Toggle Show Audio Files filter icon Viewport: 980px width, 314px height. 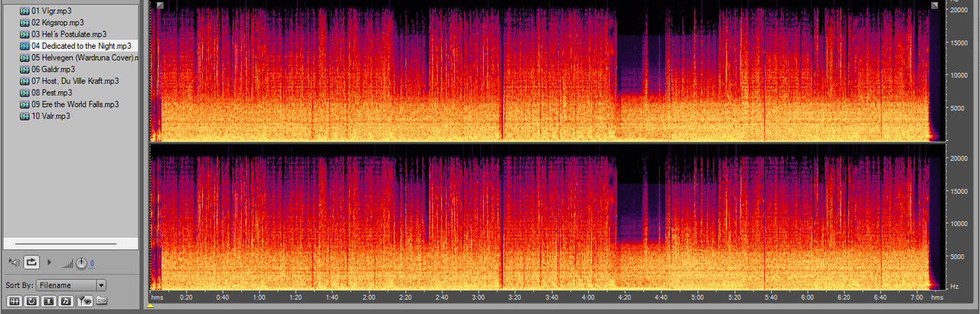coord(15,300)
